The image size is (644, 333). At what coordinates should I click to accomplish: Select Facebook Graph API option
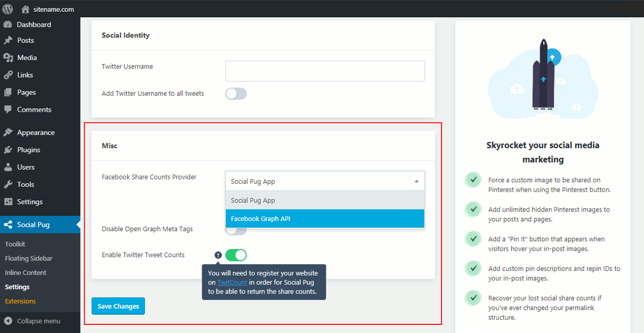(x=325, y=219)
